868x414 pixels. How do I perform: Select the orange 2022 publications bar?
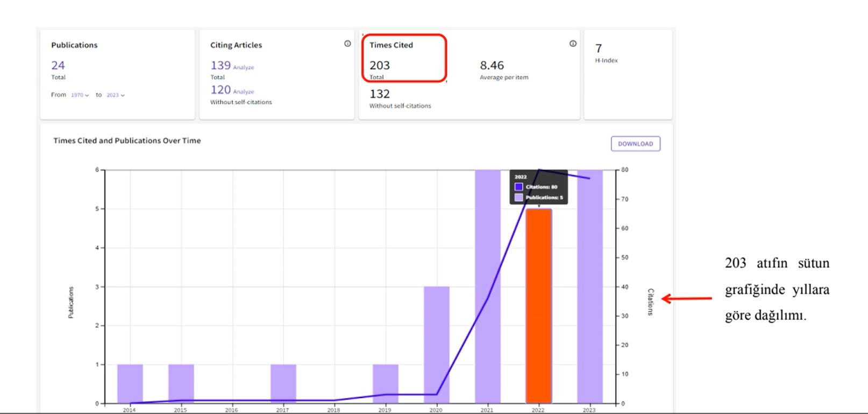538,305
